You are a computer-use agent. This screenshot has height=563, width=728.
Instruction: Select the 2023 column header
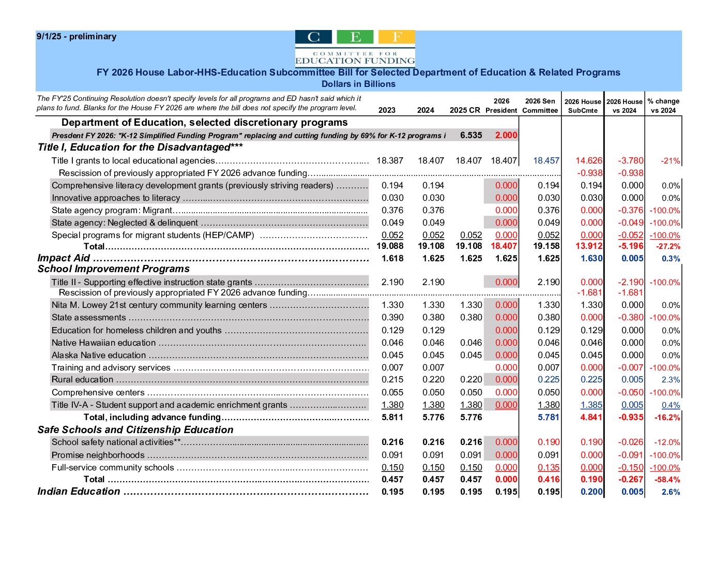tap(387, 110)
